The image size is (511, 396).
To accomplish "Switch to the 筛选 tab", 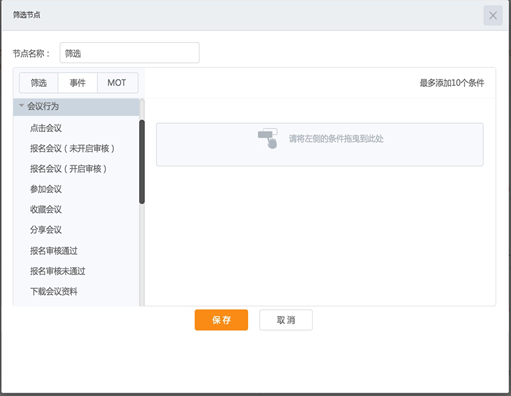I will pos(39,83).
